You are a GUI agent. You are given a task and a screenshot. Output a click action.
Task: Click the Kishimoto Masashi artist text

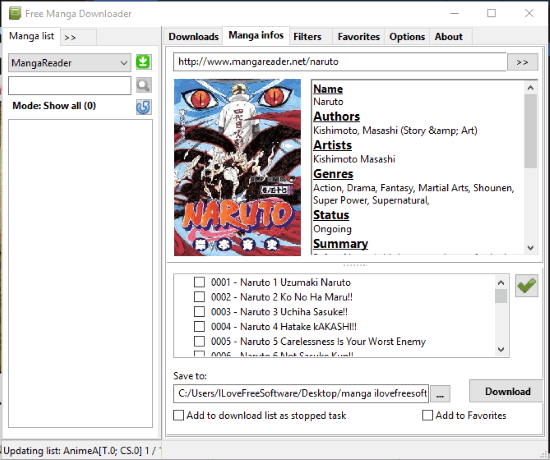click(354, 159)
